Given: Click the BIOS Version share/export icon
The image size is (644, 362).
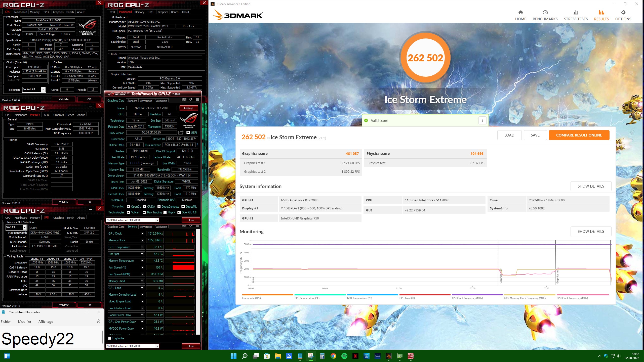Looking at the screenshot, I should (181, 132).
